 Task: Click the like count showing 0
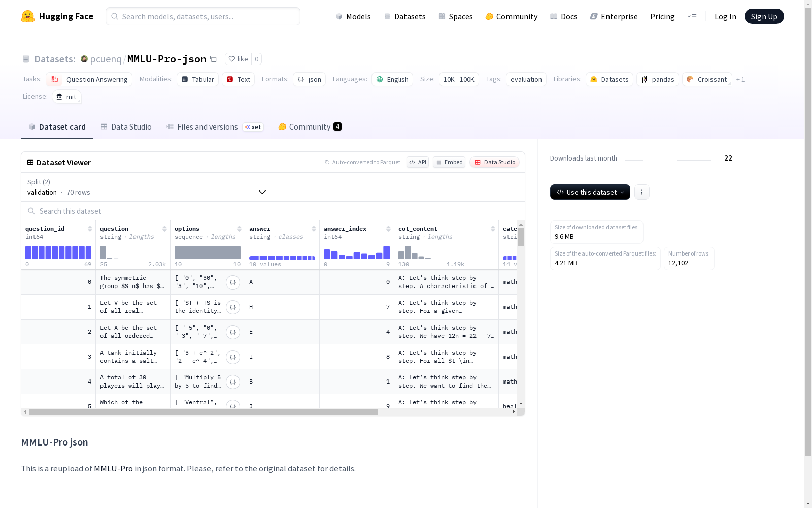click(x=257, y=59)
